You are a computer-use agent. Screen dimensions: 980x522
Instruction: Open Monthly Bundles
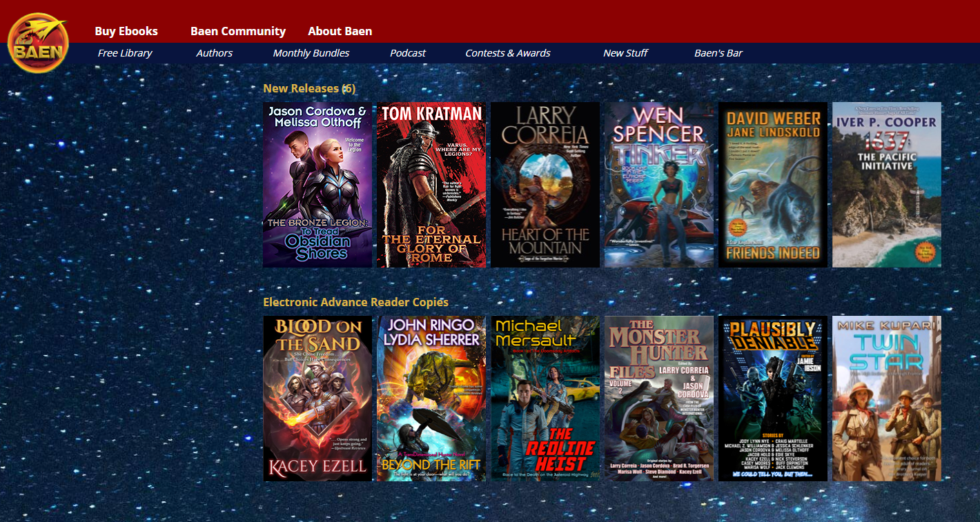(312, 52)
